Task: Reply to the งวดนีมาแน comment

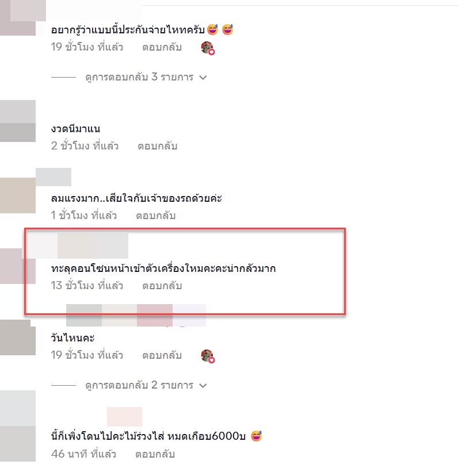Action: 158,147
